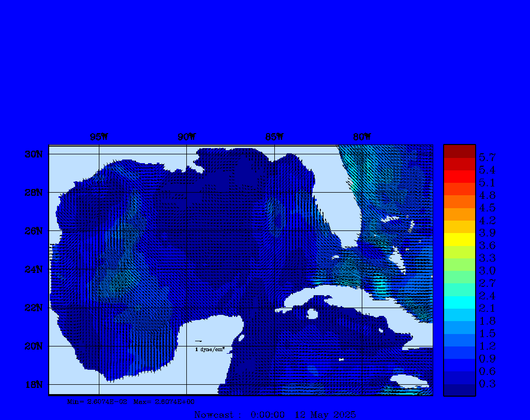Select the darkest blue 0.3 swatch
Viewport: 530px width, 420px height.
click(x=459, y=390)
